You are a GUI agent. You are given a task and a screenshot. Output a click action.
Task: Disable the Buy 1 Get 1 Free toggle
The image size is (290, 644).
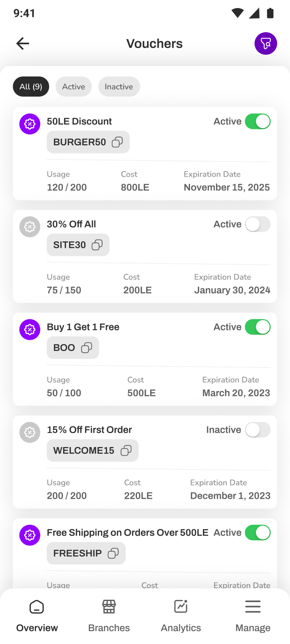pyautogui.click(x=258, y=327)
